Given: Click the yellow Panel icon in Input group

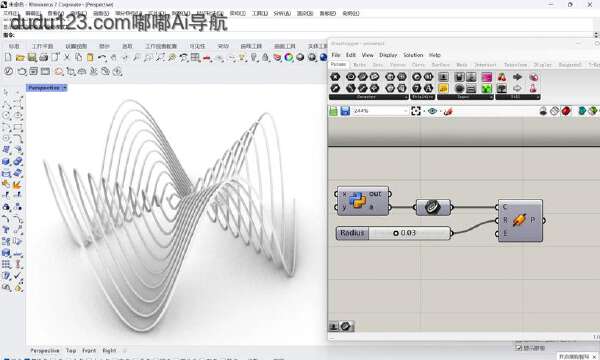Looking at the screenshot, I should coord(443,88).
